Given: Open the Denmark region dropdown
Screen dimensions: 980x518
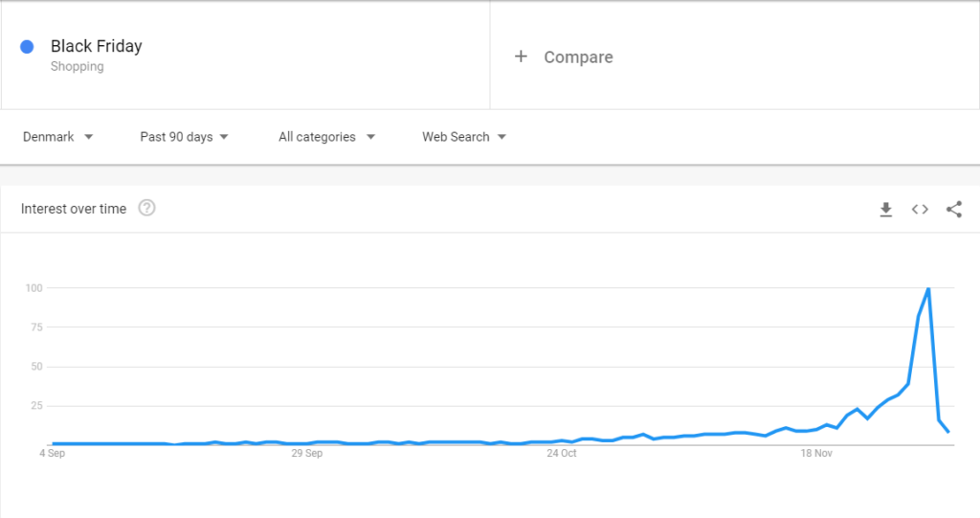Looking at the screenshot, I should coord(58,137).
